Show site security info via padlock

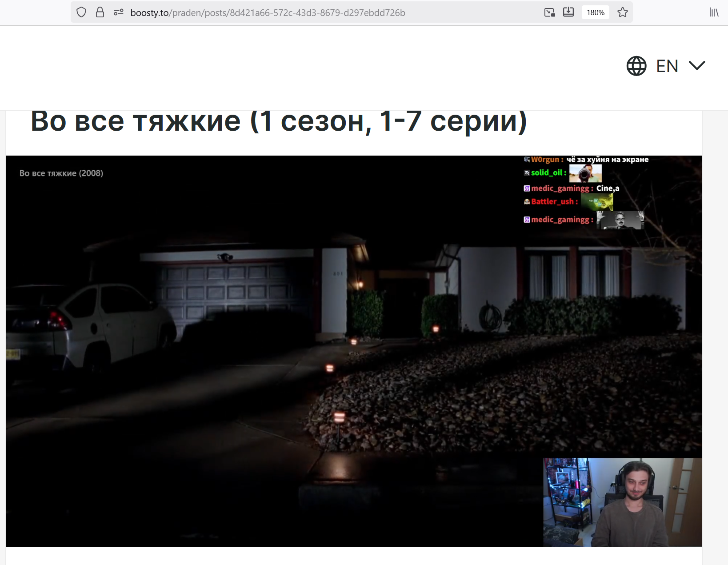(x=100, y=12)
